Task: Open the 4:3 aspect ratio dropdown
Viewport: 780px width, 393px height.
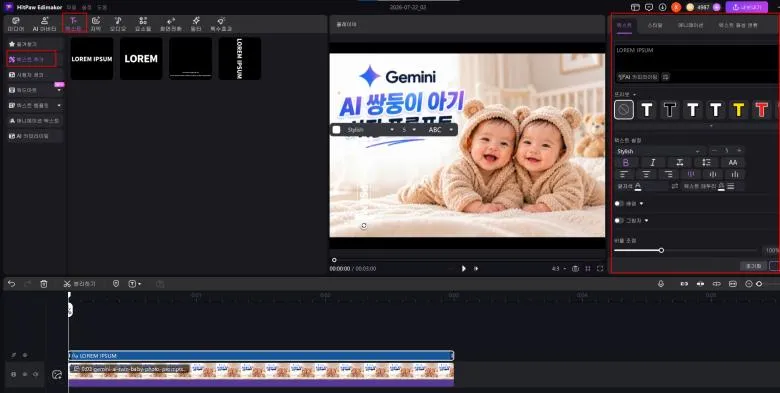Action: [559, 269]
